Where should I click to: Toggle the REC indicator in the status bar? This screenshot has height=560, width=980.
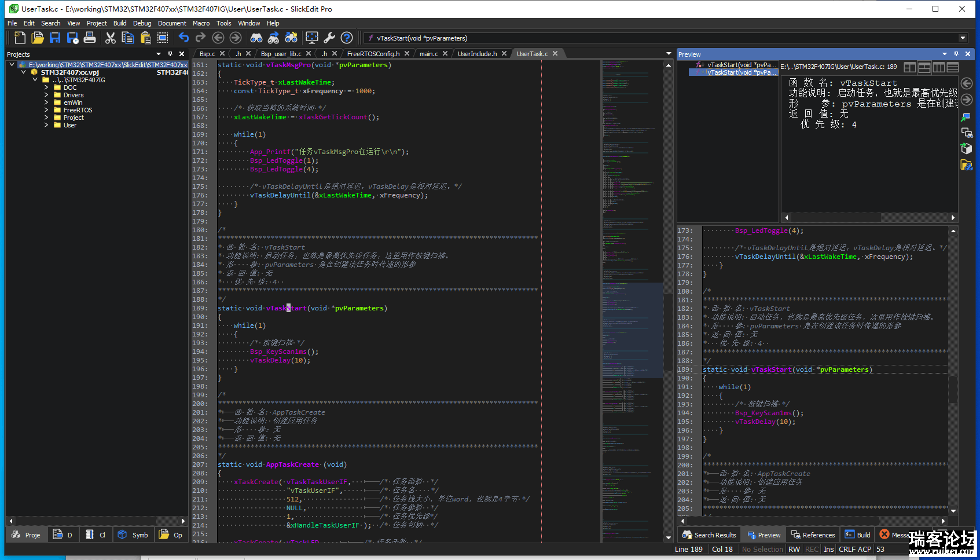click(x=812, y=550)
